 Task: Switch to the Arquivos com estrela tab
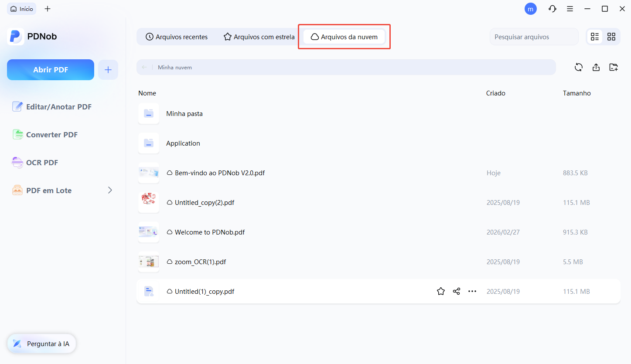259,37
